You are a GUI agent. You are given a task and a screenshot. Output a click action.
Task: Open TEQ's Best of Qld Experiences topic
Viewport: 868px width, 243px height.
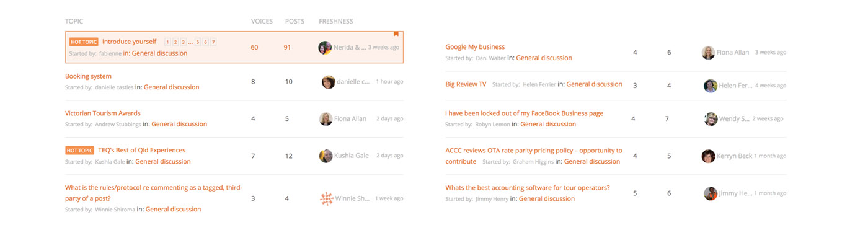point(141,150)
